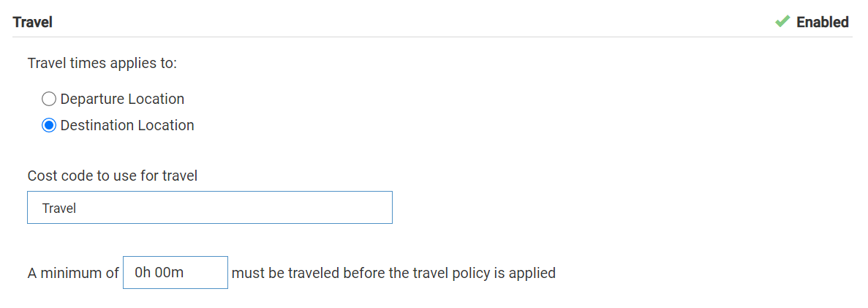Focus the cost code for travel field
The width and height of the screenshot is (868, 308).
coord(209,208)
